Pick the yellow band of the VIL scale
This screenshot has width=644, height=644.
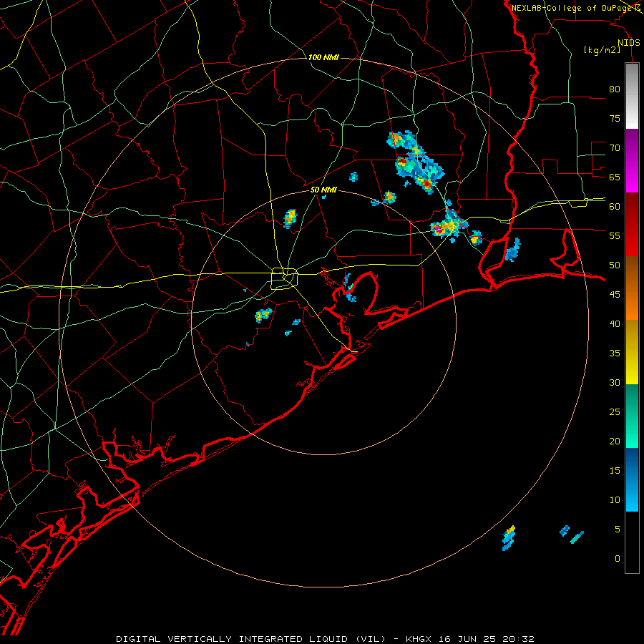coord(632,352)
